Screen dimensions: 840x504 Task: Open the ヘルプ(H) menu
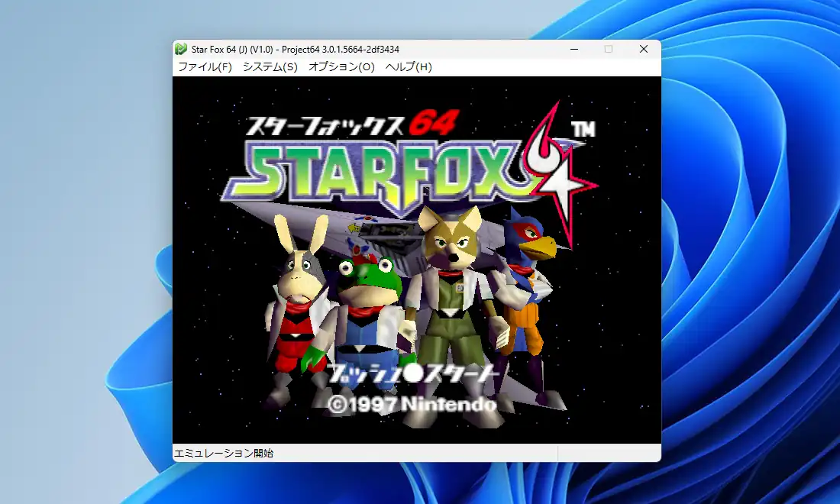(x=406, y=67)
